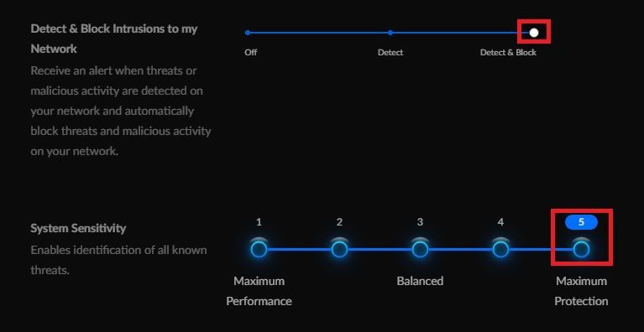644x332 pixels.
Task: Click the number "4" above sensitivity slider
Action: (x=500, y=222)
